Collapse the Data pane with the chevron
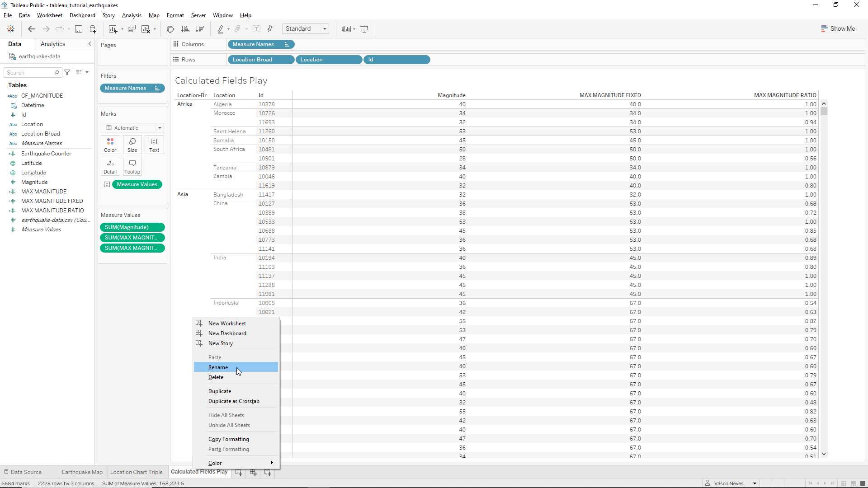Screen dimensions: 868x488 (90, 44)
